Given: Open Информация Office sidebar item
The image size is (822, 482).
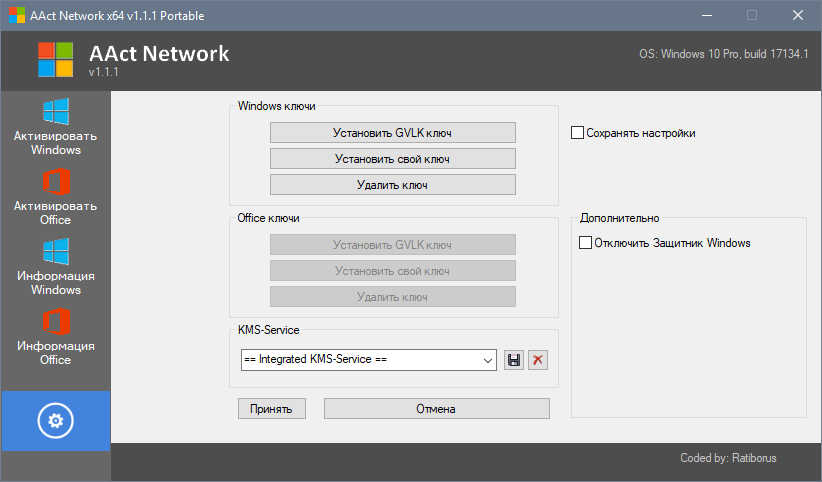Looking at the screenshot, I should [x=56, y=337].
